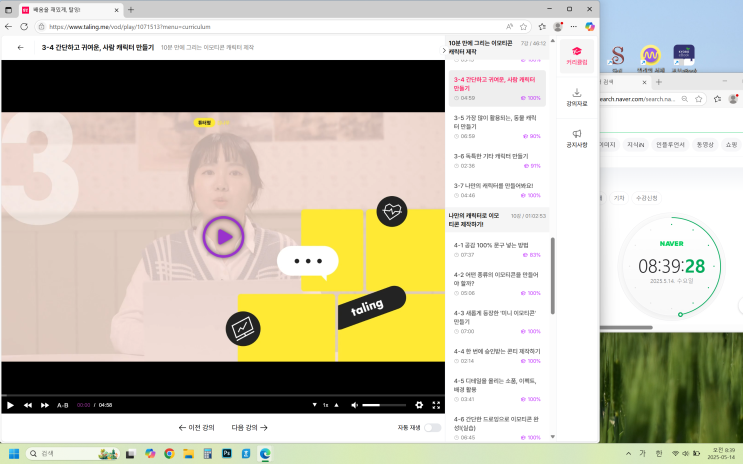Open the curriculum (커리큘럼) panel
This screenshot has width=743, height=464.
(x=577, y=56)
